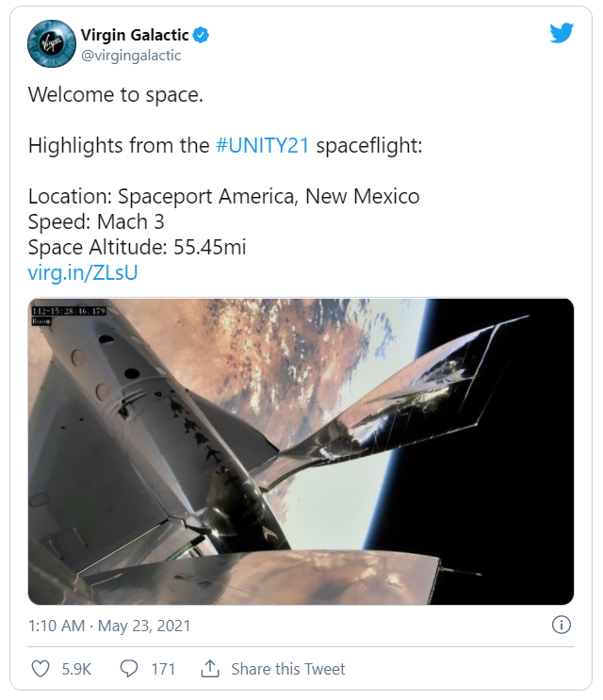The image size is (603, 700).
Task: Open the virg.in/ZLsU link
Action: (84, 273)
